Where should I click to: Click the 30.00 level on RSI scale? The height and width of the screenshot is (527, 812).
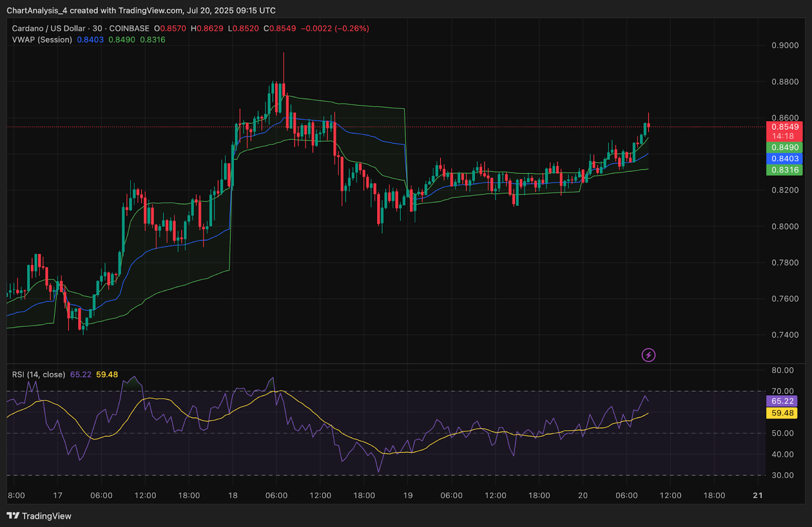(x=782, y=475)
